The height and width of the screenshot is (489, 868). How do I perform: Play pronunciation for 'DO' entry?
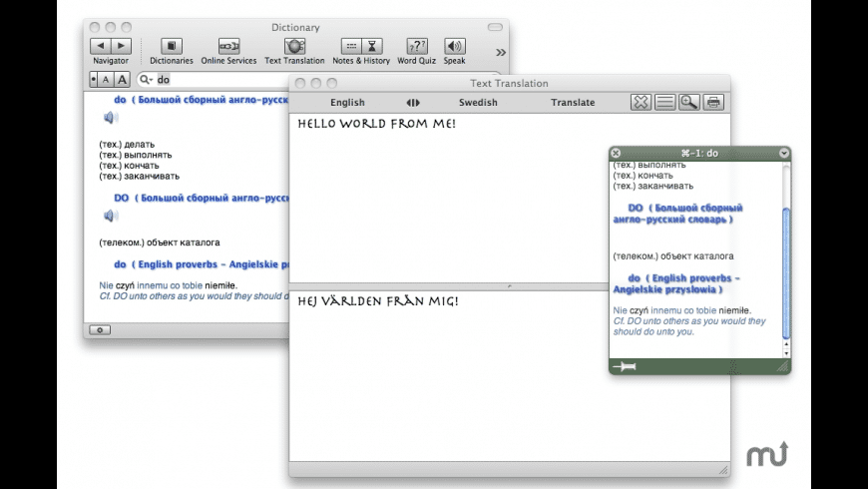111,216
